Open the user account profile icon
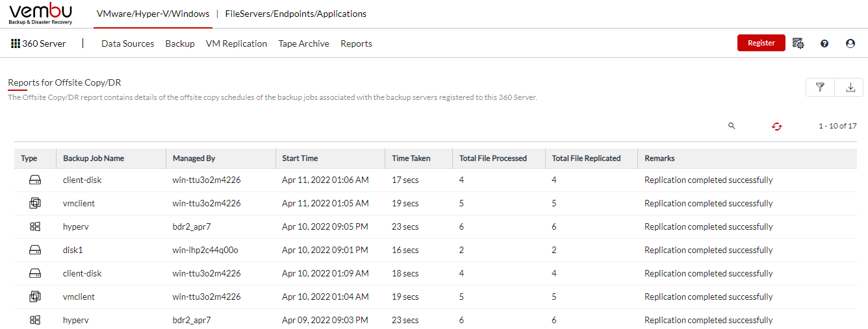This screenshot has width=868, height=329. pos(850,43)
